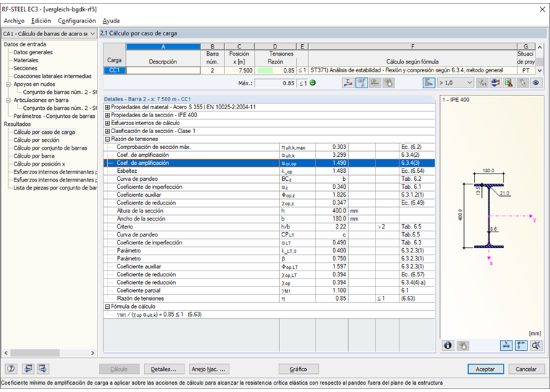The width and height of the screenshot is (550, 392).
Task: Select the Coeficiente parcial row
Action: click(x=269, y=290)
